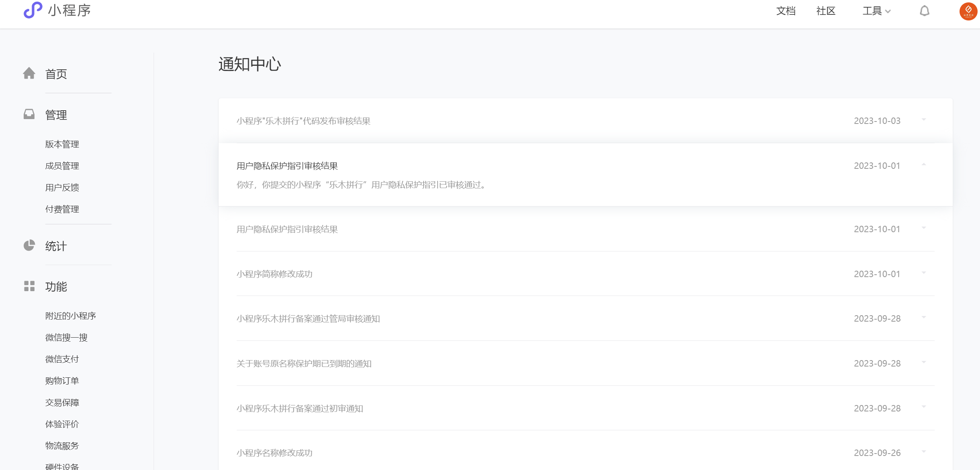The image size is (980, 470).
Task: Expand the 小程序名称修改成功 notification arrow
Action: pos(923,452)
